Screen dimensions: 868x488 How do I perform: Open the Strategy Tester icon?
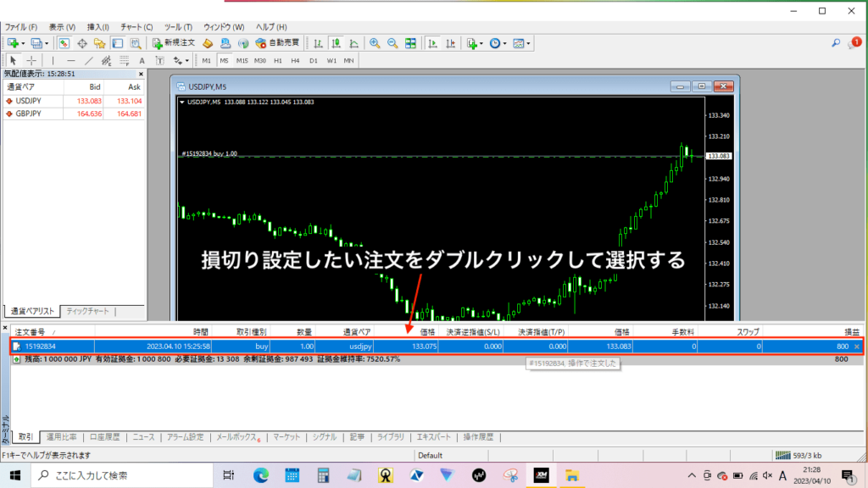click(x=135, y=43)
